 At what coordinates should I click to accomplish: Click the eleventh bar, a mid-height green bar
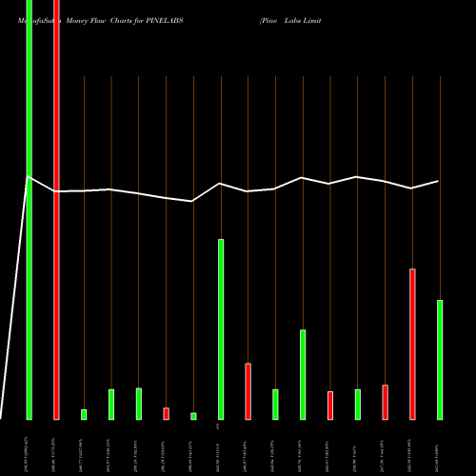[x=303, y=375]
